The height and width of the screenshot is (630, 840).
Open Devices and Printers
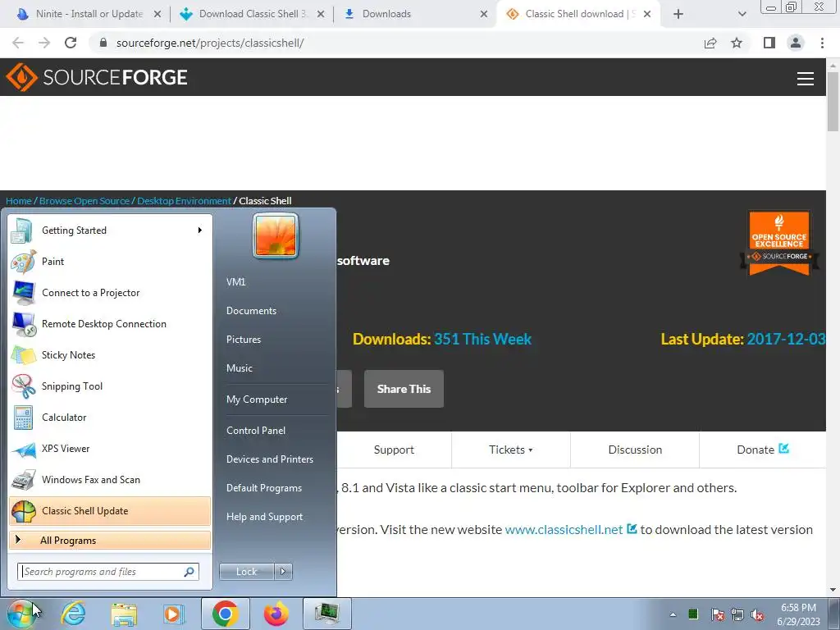[269, 459]
